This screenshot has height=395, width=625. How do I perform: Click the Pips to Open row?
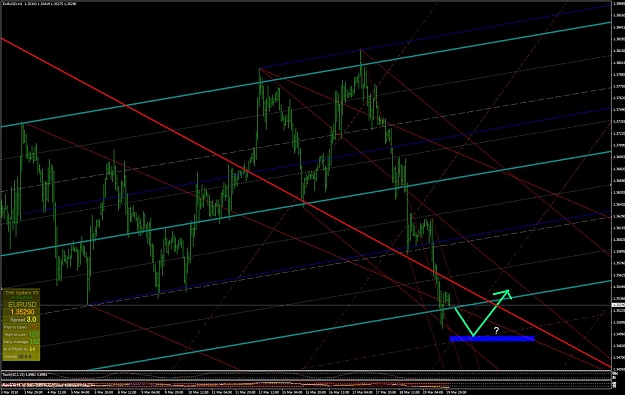22,327
